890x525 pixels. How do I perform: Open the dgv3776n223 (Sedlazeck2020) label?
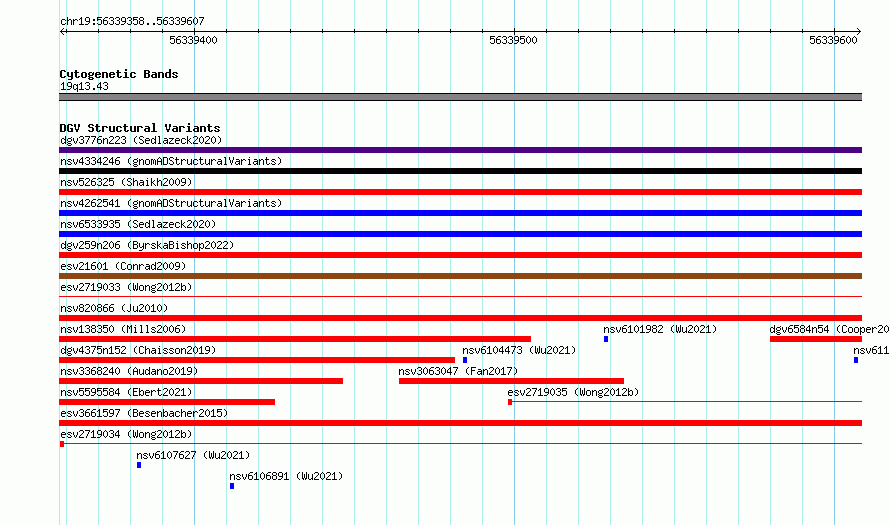click(141, 140)
